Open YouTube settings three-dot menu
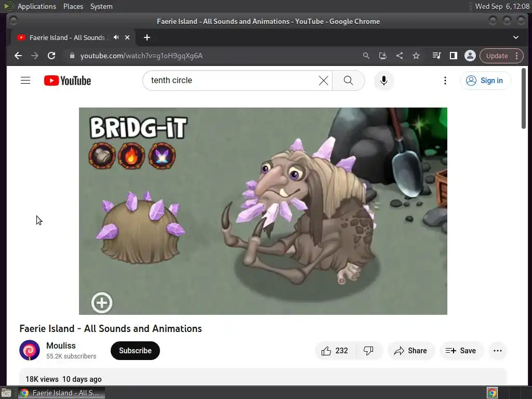The width and height of the screenshot is (532, 399). tap(445, 81)
